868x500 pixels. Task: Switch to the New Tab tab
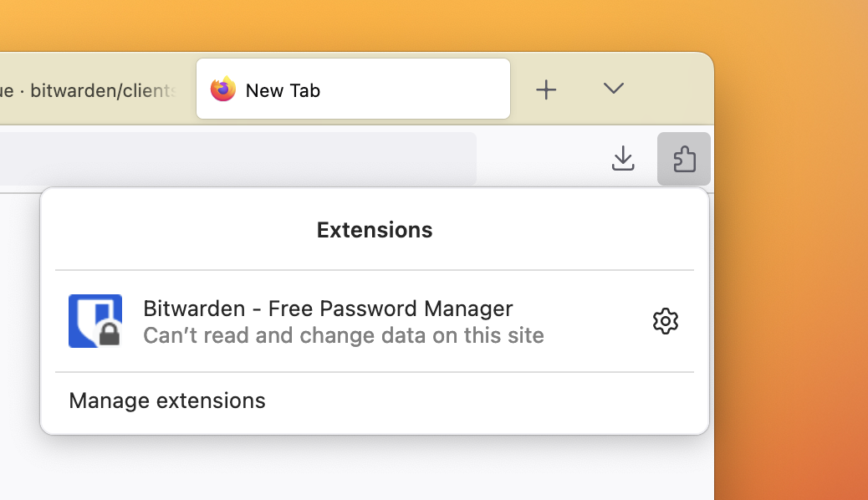[353, 89]
